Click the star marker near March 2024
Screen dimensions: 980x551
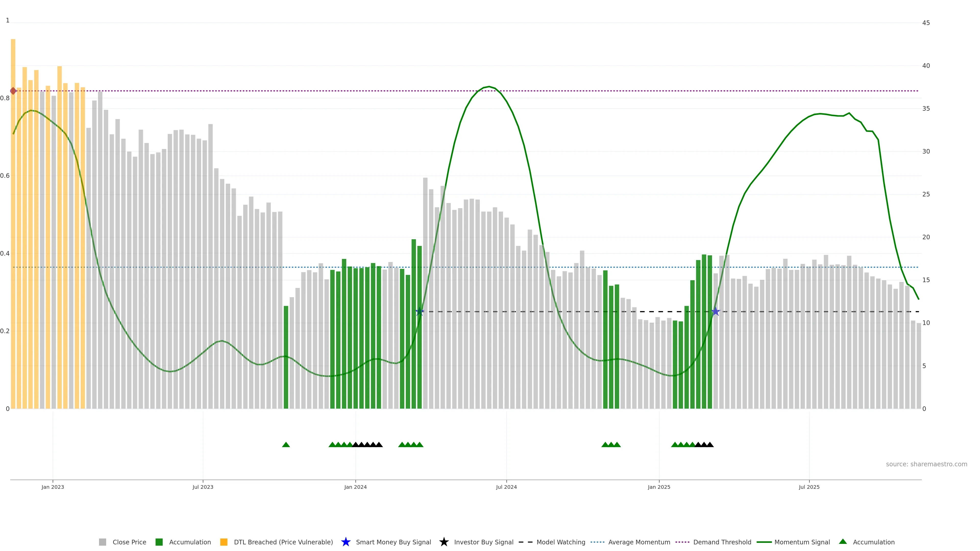420,311
